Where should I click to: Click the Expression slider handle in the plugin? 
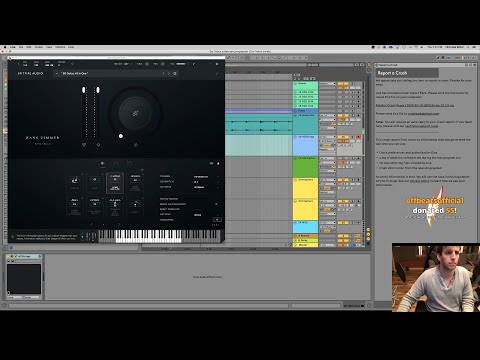(x=84, y=90)
